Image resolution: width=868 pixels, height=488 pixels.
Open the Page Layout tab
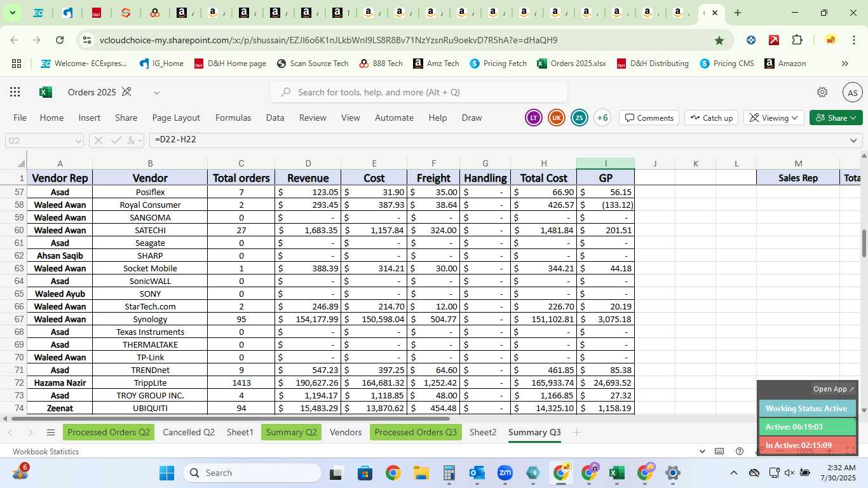[x=176, y=118]
